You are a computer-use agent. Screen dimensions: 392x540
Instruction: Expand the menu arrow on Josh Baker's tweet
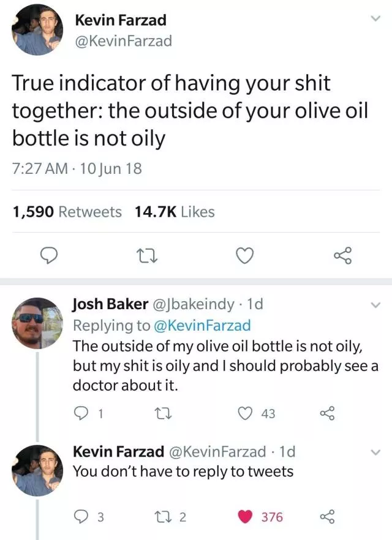[376, 304]
